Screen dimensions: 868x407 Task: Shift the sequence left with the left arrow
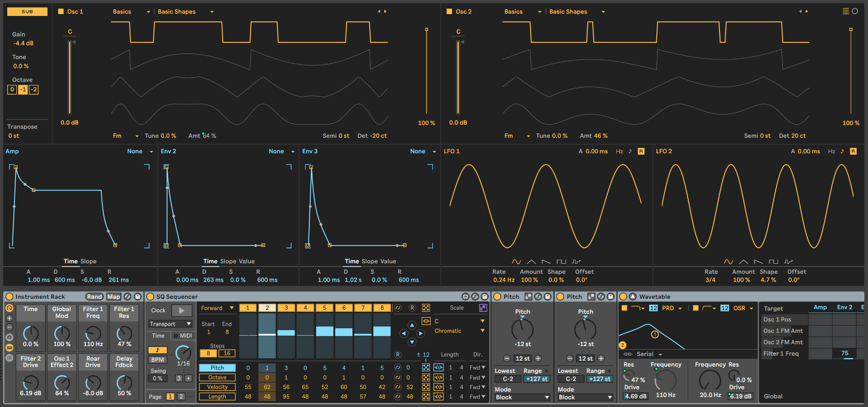pos(403,334)
